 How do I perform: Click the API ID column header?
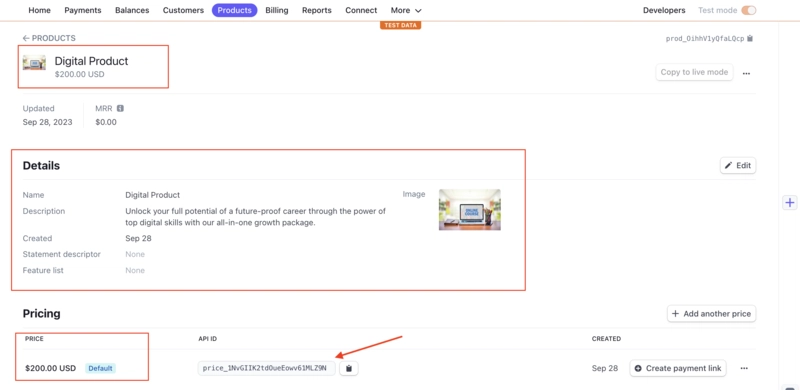208,338
